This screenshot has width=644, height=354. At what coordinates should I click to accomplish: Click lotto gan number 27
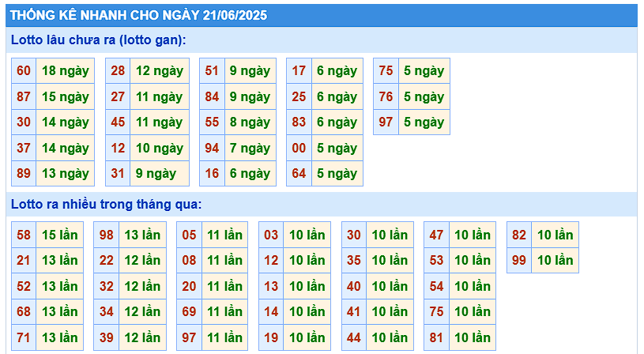click(118, 96)
